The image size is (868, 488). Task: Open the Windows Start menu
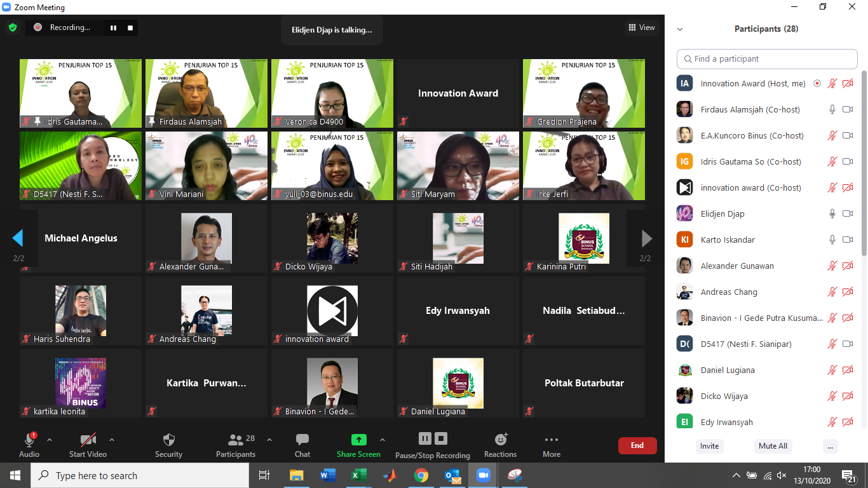(15, 475)
